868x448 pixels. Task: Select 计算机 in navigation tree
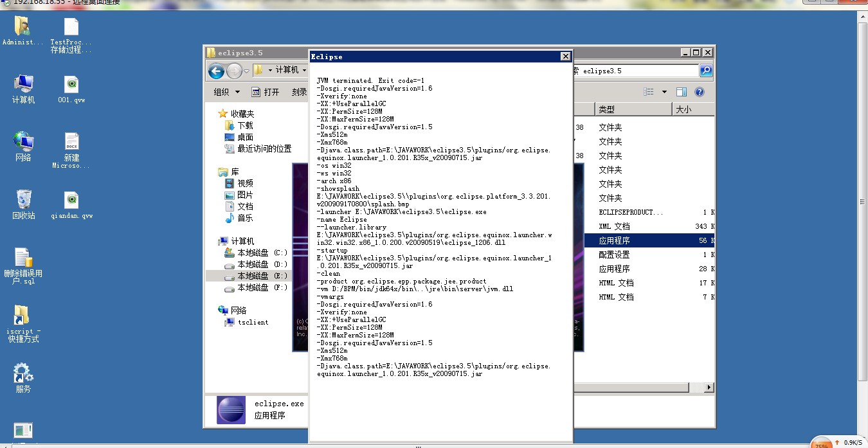236,241
